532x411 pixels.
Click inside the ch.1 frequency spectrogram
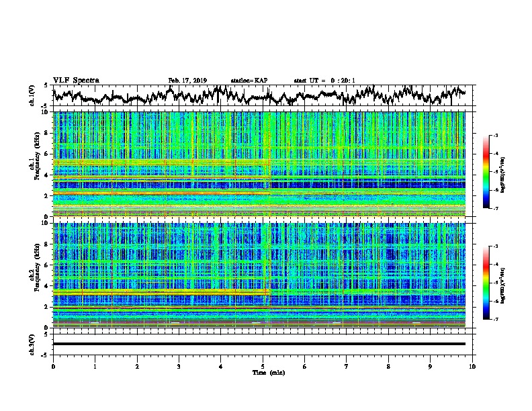click(259, 164)
